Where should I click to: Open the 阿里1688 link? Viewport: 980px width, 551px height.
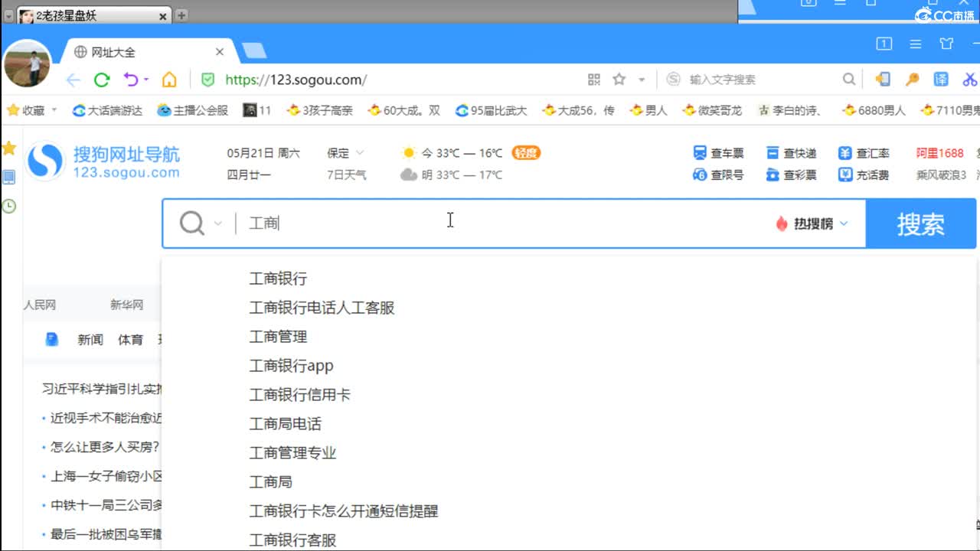940,153
